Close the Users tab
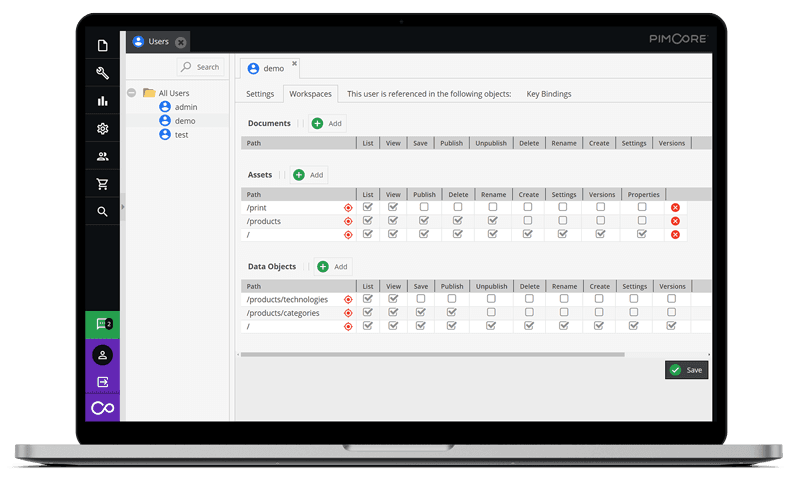 [x=181, y=42]
